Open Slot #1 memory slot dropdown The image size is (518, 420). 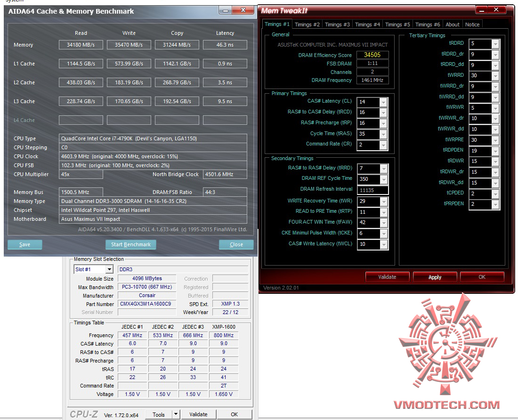[110, 269]
